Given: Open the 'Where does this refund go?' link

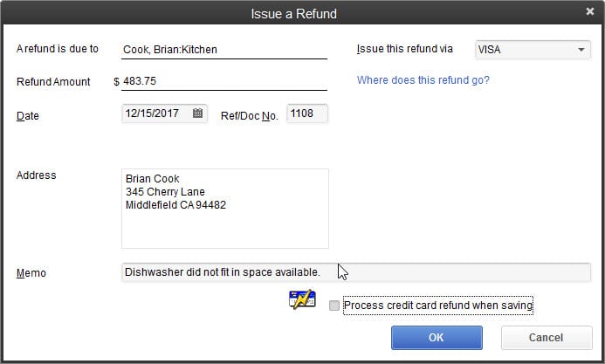Looking at the screenshot, I should (x=423, y=80).
